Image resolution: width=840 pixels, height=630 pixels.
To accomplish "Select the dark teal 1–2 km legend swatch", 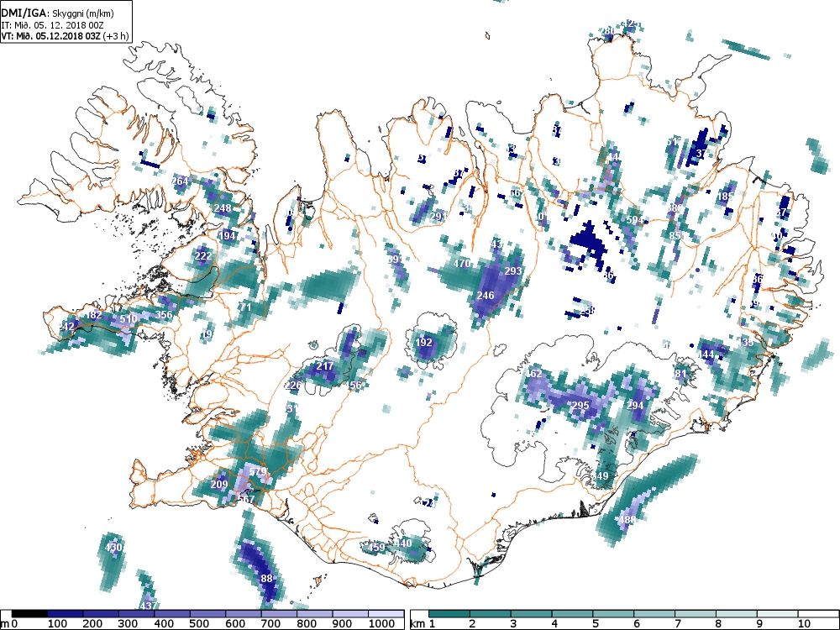I will [449, 614].
